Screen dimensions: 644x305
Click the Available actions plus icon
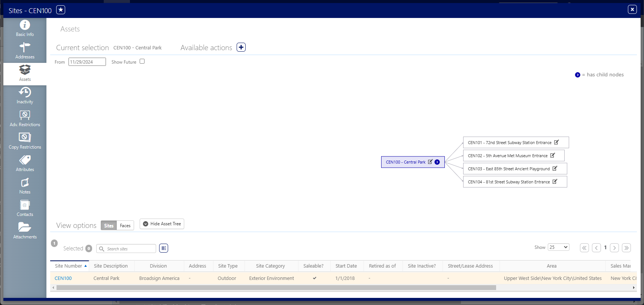tap(241, 48)
